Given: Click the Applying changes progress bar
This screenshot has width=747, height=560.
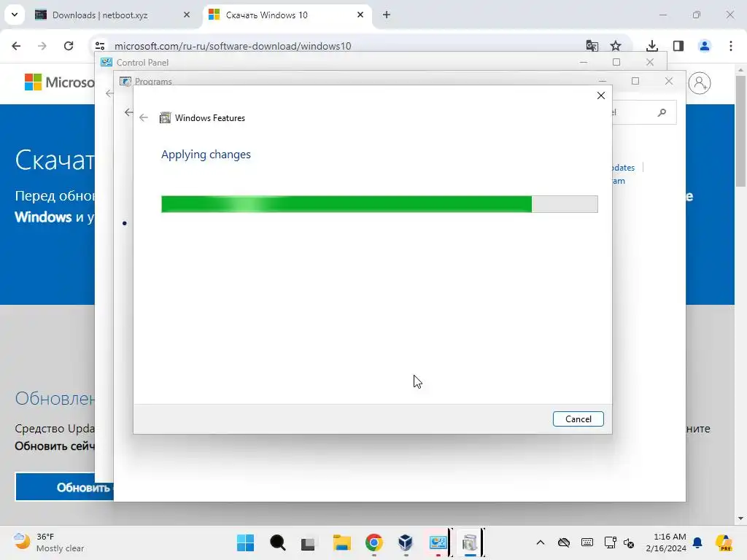Looking at the screenshot, I should point(379,204).
